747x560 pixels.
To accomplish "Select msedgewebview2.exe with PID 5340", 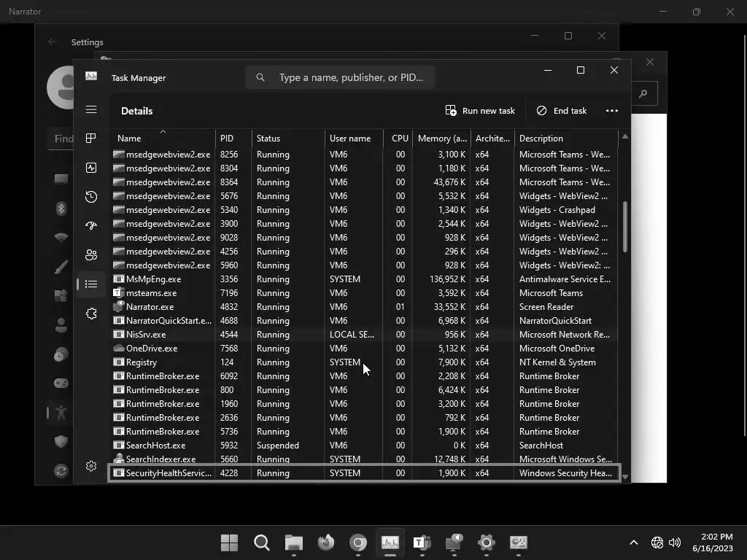I will pyautogui.click(x=364, y=209).
